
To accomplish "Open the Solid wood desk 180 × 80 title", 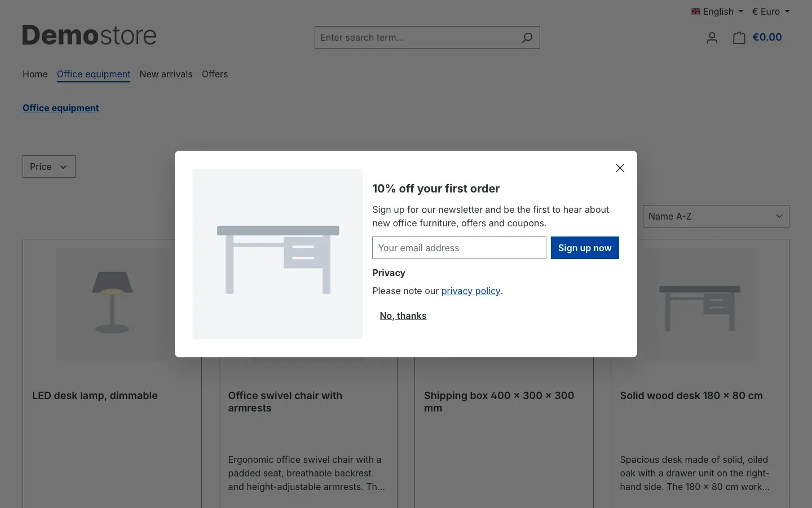I will coord(691,396).
